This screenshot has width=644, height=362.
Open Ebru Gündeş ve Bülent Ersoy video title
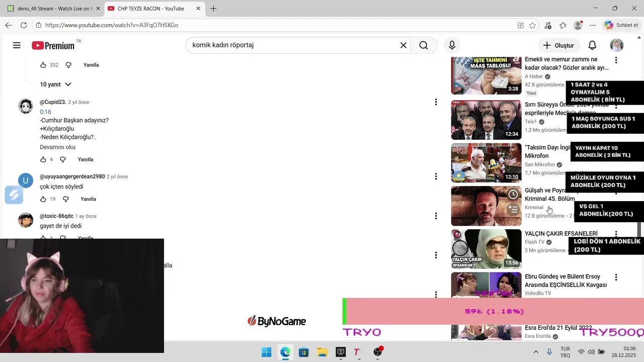pyautogui.click(x=566, y=281)
